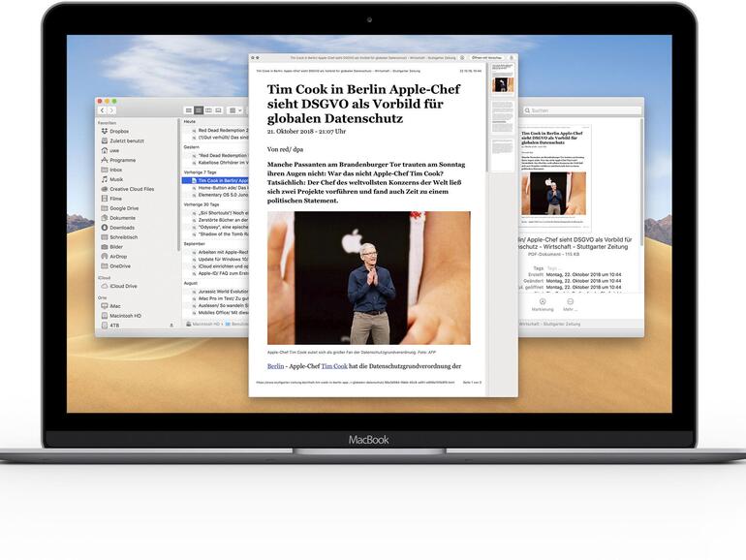Select Zuletzt benutzt in Finder sidebar

(122, 140)
